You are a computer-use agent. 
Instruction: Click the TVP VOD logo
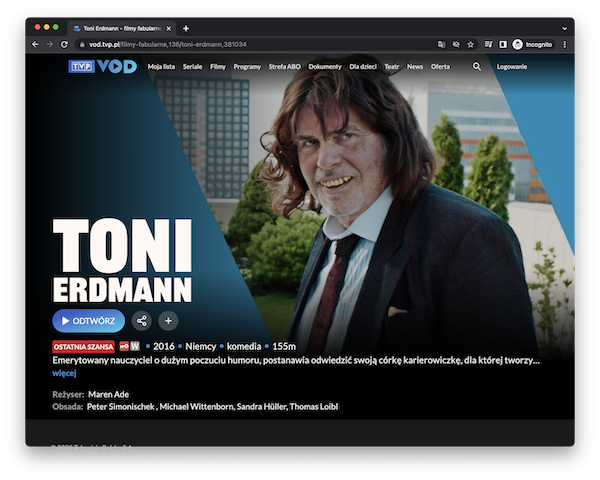(103, 66)
